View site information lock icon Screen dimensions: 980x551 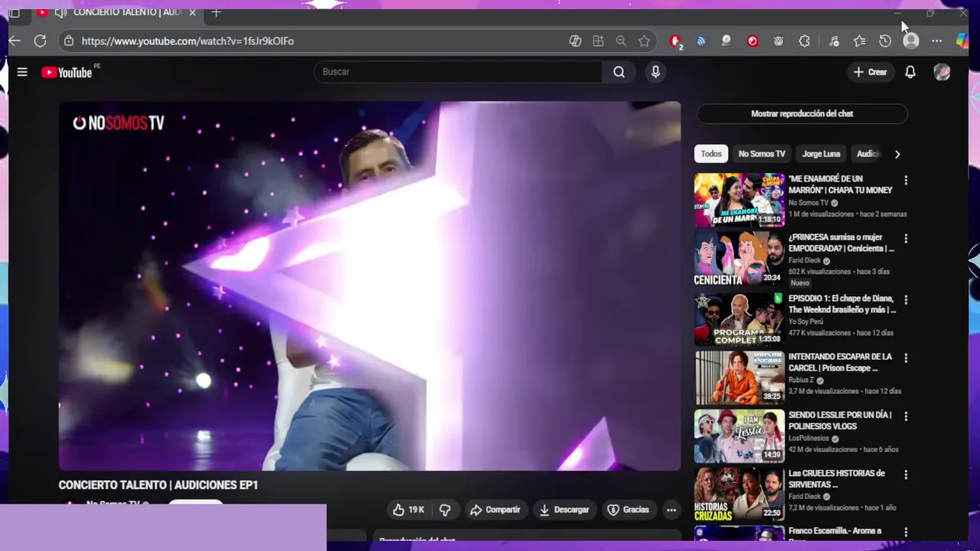point(69,41)
